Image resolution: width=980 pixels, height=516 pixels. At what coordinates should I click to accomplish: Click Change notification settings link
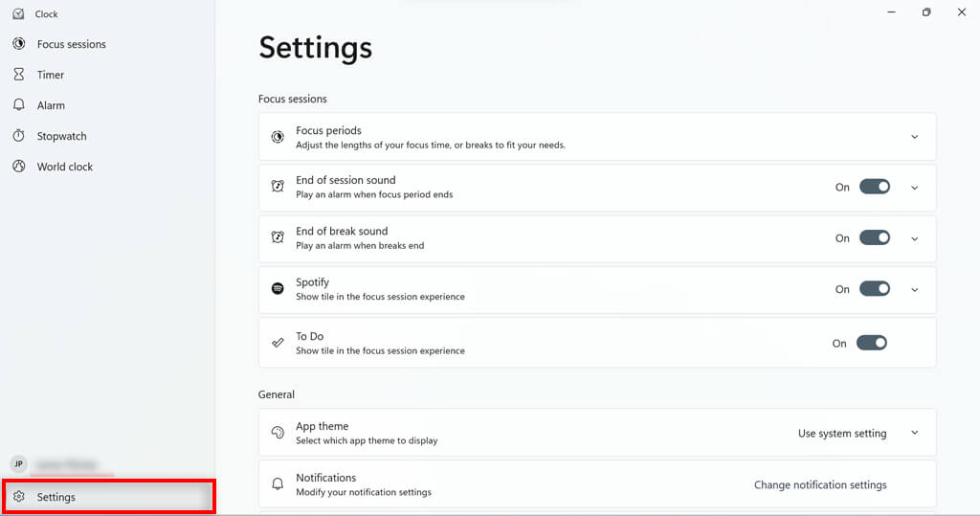pos(820,484)
